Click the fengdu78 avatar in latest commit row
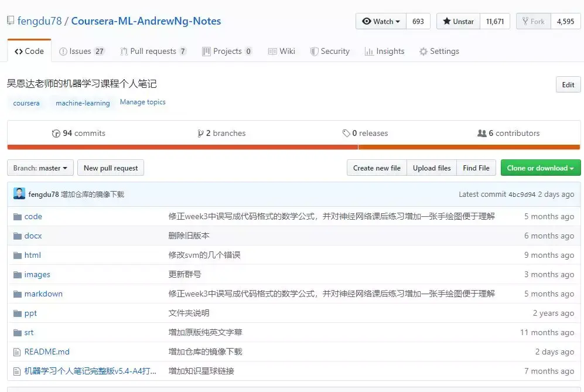Viewport: 584px width, 392px height. pyautogui.click(x=19, y=194)
